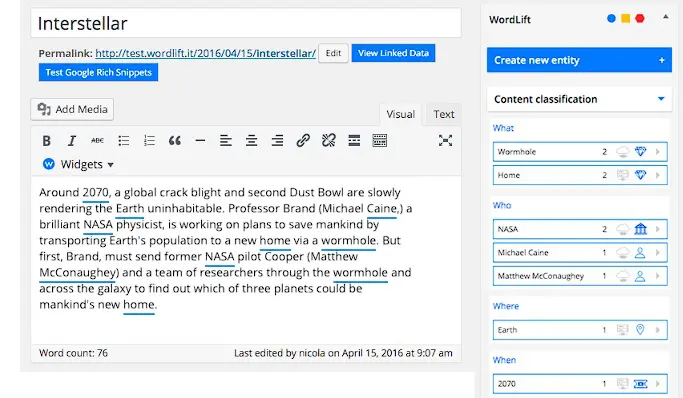Click the annotated word 2070 in text
The width and height of the screenshot is (683, 398).
click(96, 192)
